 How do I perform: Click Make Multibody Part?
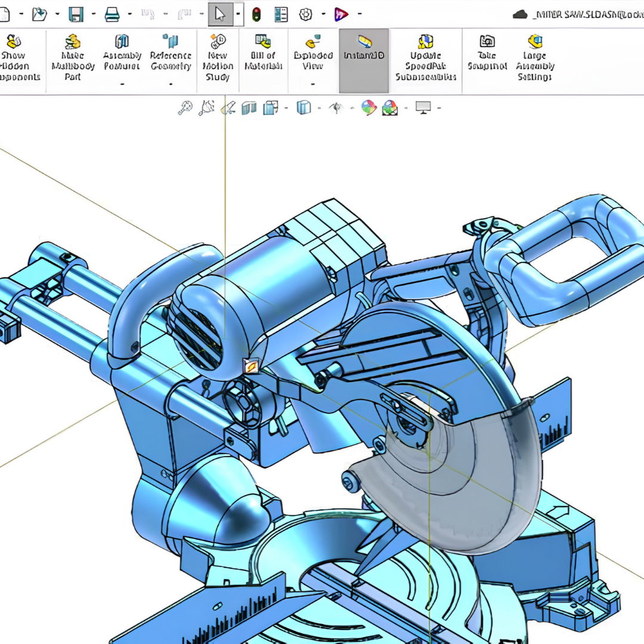(73, 57)
